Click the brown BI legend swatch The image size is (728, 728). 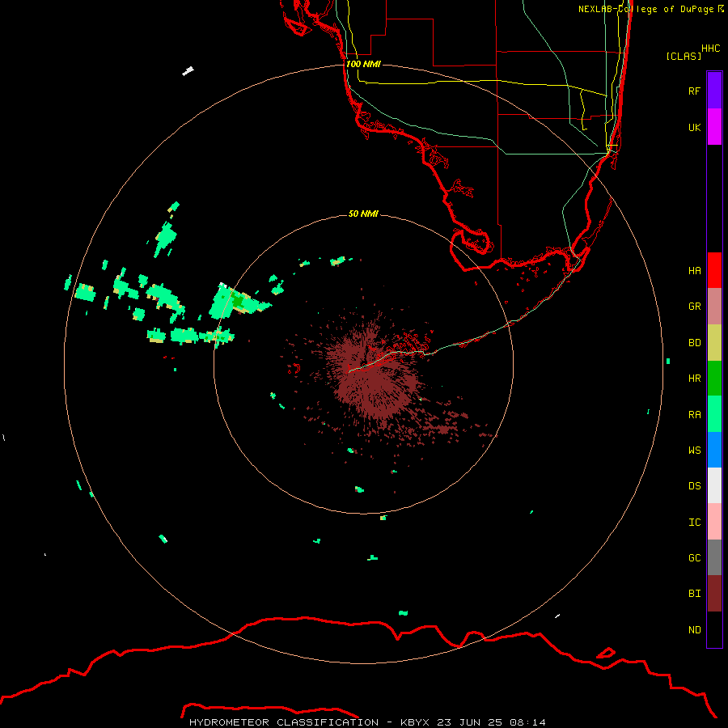coord(714,594)
